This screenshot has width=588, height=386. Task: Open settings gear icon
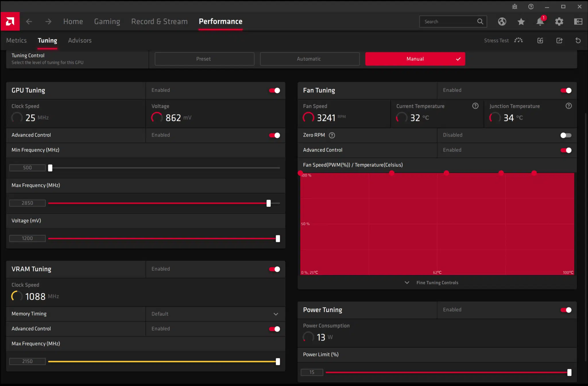(559, 22)
